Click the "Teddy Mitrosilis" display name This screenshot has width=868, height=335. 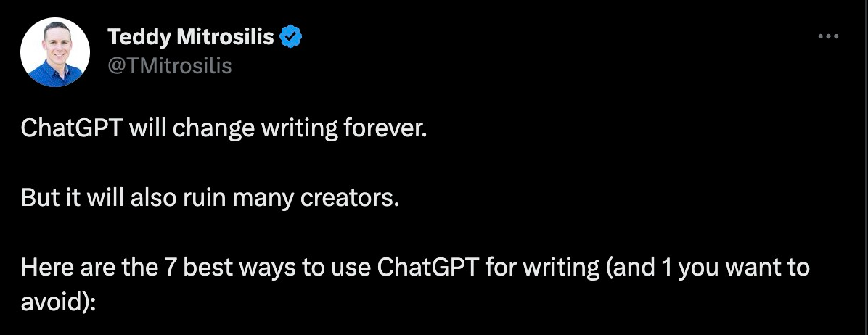(x=191, y=37)
